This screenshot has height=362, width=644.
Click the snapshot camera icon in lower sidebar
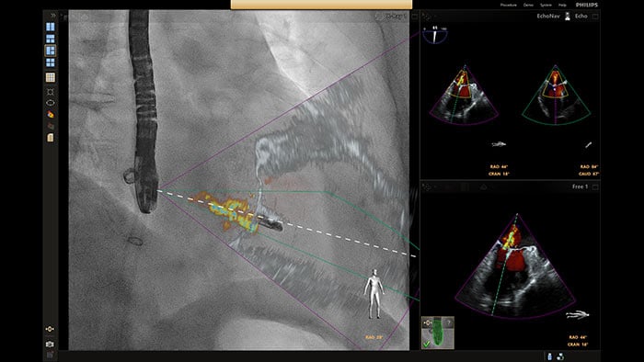[50, 345]
